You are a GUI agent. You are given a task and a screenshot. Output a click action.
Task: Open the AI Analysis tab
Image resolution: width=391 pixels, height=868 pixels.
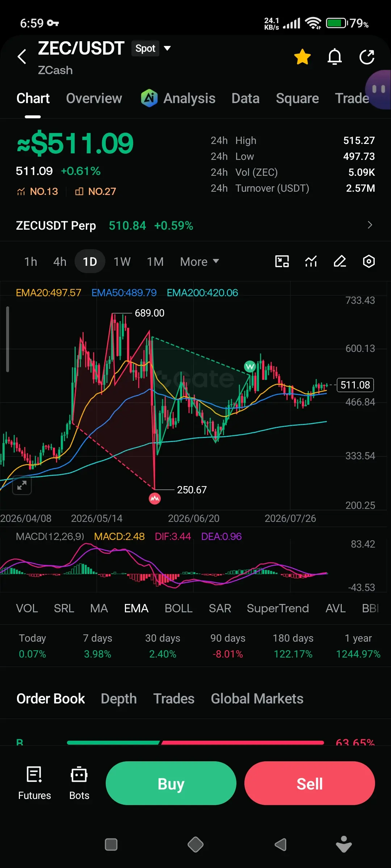point(178,98)
